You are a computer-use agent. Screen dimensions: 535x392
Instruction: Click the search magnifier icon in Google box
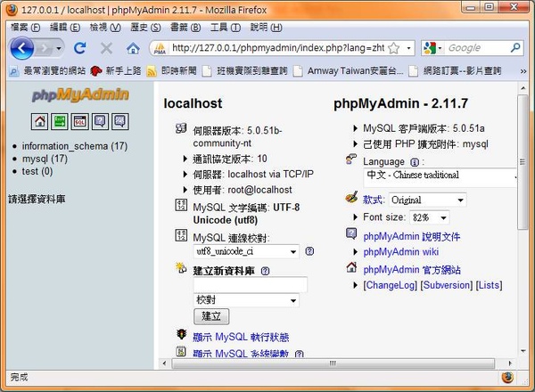[514, 48]
